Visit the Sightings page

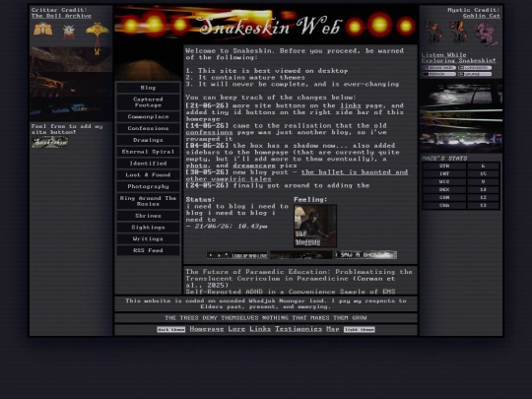[148, 227]
